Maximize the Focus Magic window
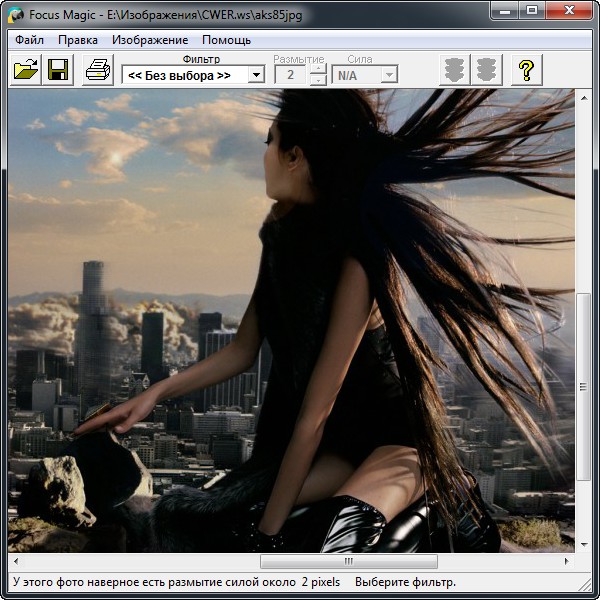The width and height of the screenshot is (600, 600). point(530,12)
